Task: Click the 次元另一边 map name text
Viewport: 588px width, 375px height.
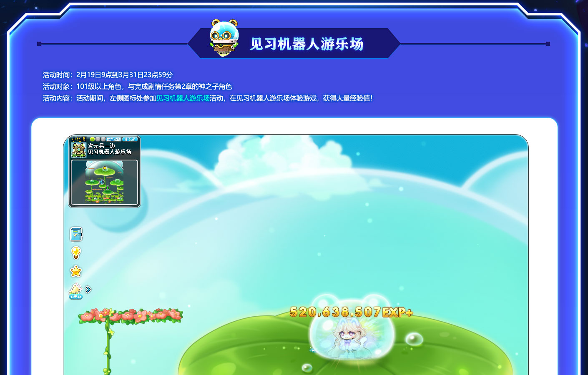Action: (101, 146)
